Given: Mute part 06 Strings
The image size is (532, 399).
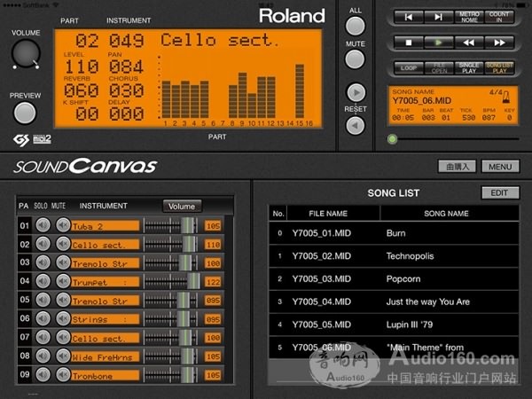Looking at the screenshot, I should 63,318.
